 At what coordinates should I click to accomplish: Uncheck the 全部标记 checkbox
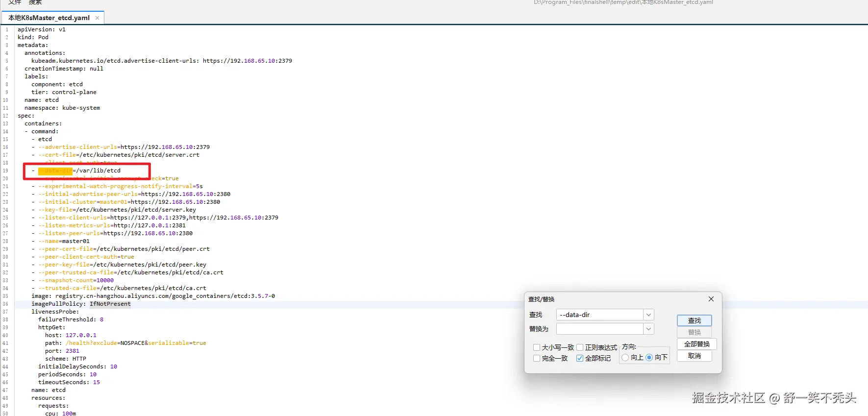click(580, 358)
